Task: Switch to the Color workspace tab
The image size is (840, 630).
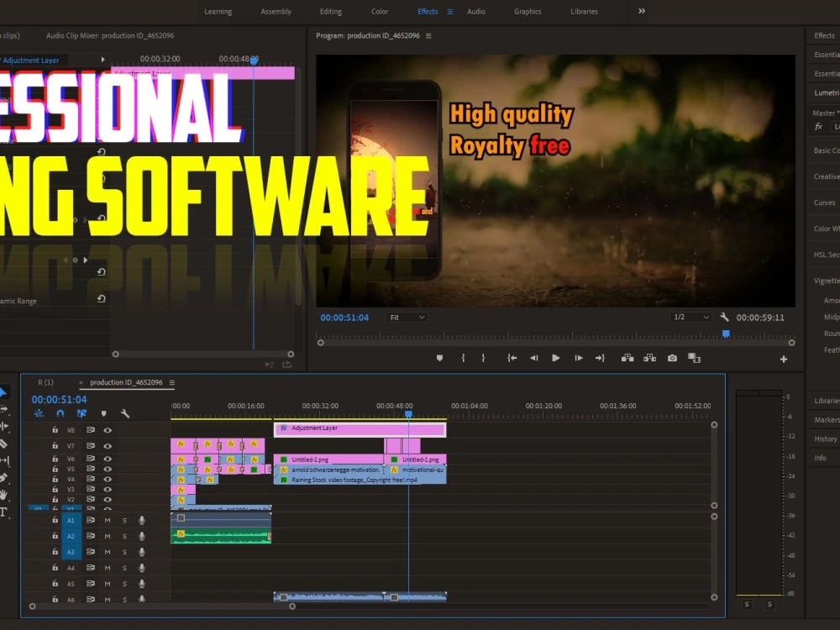Action: (380, 12)
